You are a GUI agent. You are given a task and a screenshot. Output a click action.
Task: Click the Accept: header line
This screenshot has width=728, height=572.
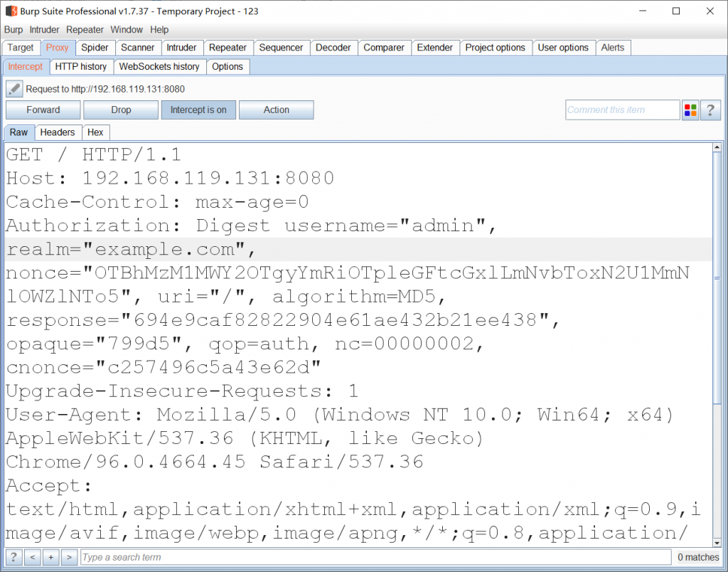pos(49,486)
